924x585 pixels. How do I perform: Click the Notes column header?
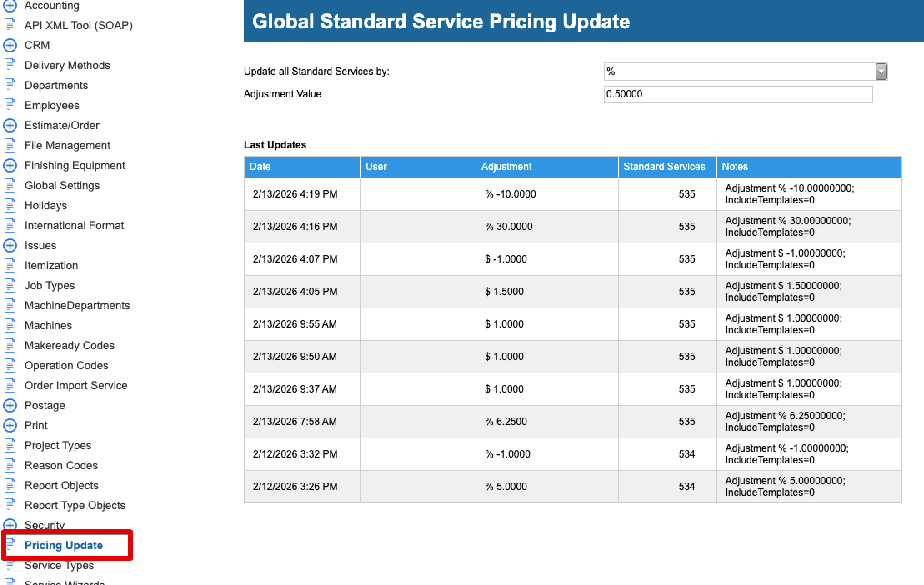[809, 167]
